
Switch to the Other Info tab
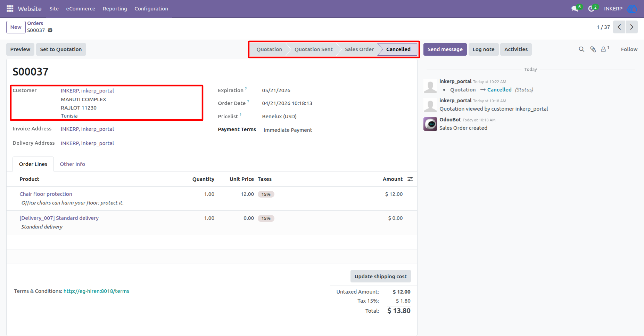[72, 164]
